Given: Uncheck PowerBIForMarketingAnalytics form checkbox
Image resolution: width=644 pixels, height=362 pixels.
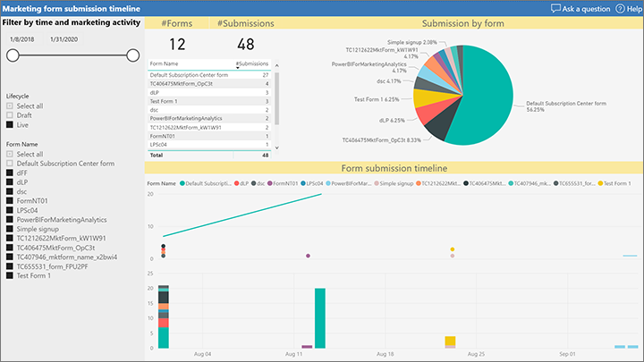Looking at the screenshot, I should [x=10, y=220].
